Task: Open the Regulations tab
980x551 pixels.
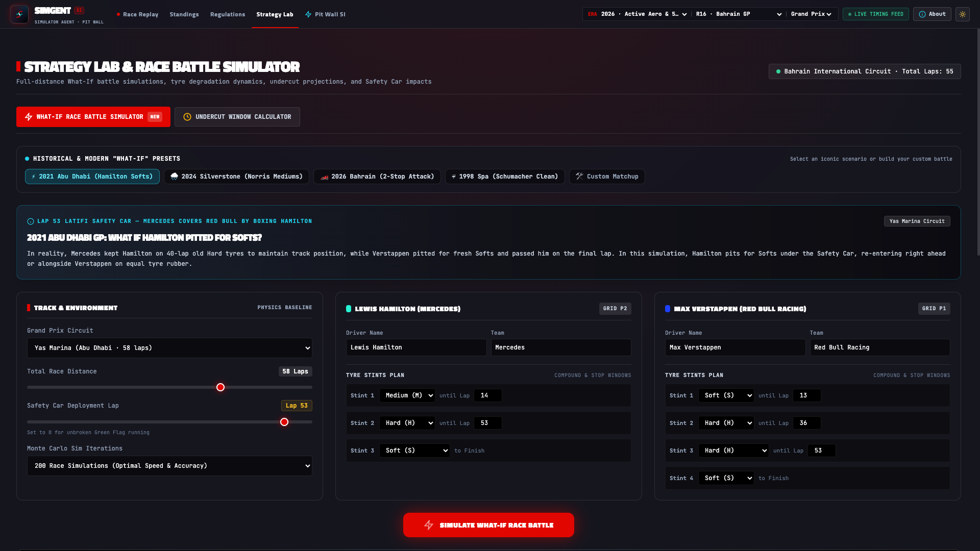Action: pos(228,14)
